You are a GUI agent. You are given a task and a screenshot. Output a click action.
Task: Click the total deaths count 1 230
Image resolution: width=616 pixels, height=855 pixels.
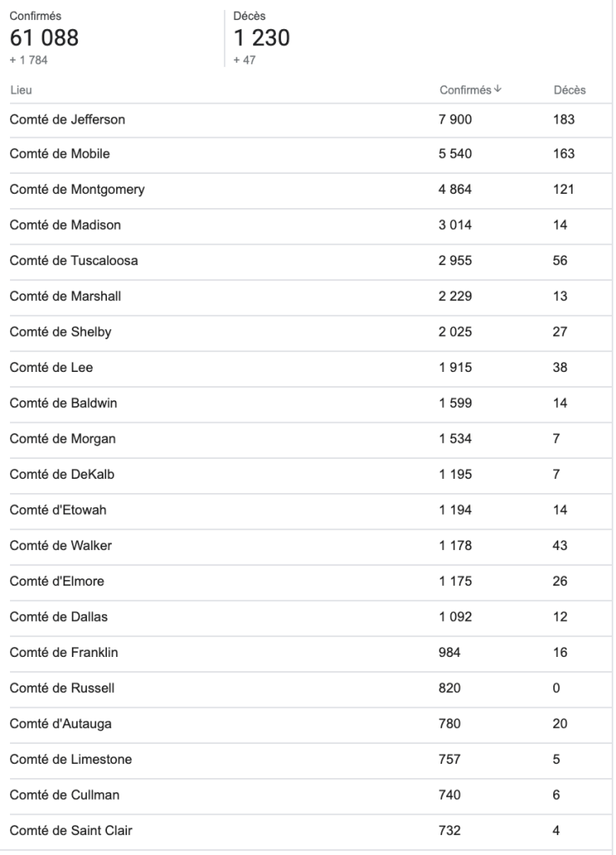click(x=264, y=38)
